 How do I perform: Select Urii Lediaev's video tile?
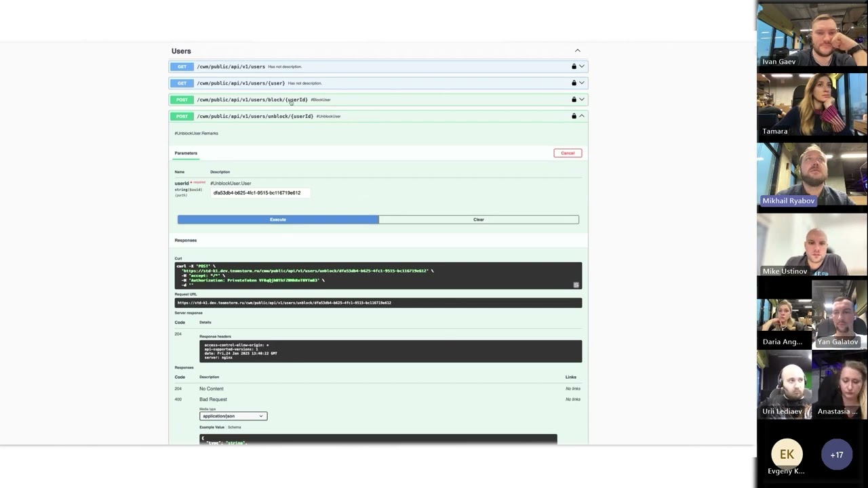(785, 384)
